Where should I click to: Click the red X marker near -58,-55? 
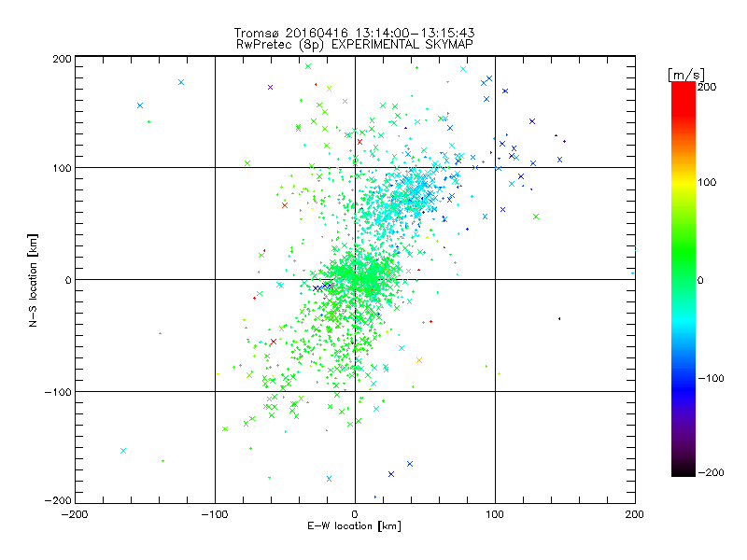click(x=274, y=342)
